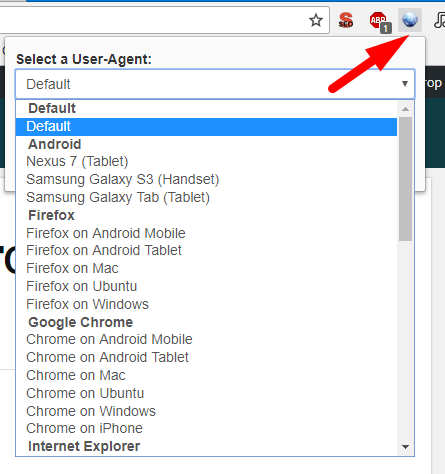This screenshot has width=445, height=474.
Task: Select Samsung Galaxy Tab (Tablet)
Action: click(206, 198)
